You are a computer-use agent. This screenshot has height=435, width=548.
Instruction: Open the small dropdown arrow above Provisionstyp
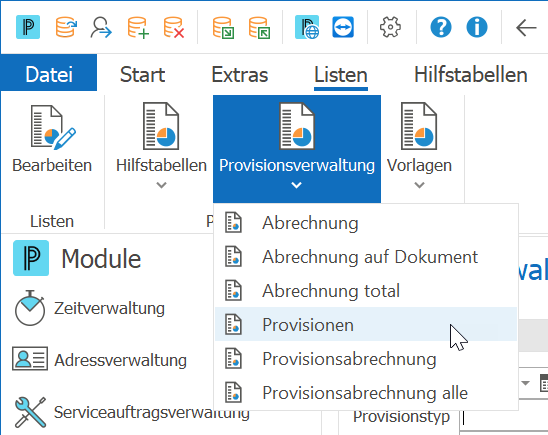[x=525, y=383]
